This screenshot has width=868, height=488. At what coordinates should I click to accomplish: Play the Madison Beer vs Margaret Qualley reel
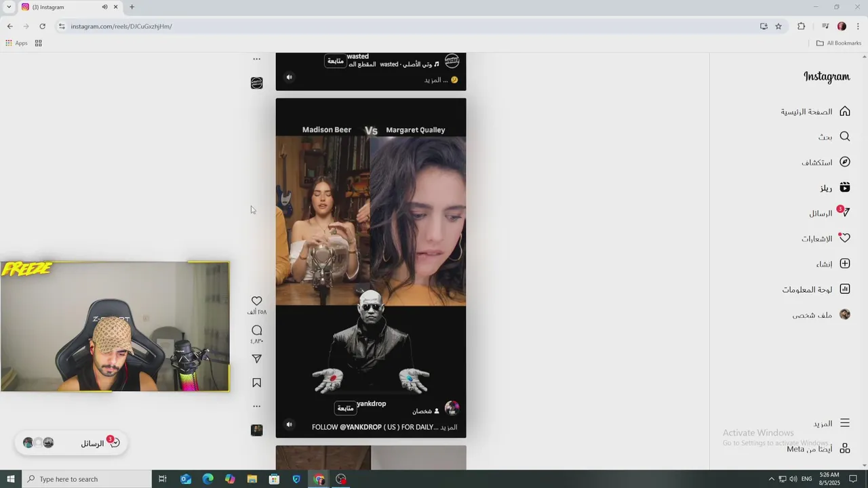[x=371, y=268]
